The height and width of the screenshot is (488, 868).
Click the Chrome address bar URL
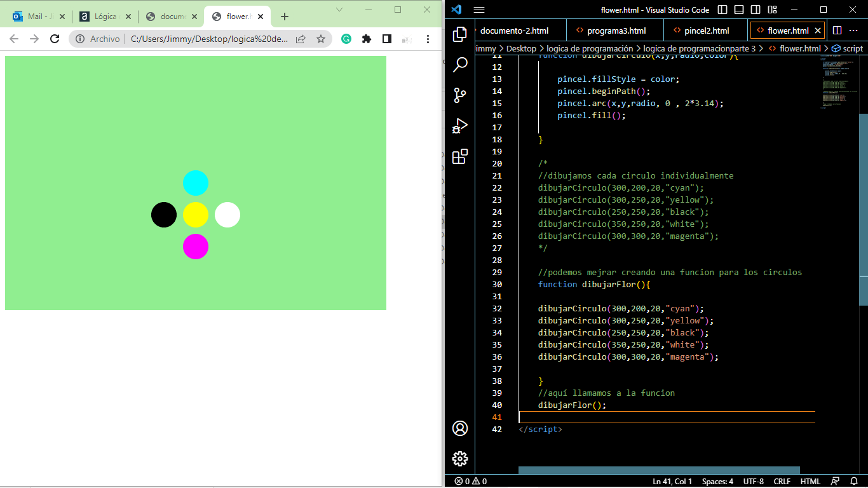pos(209,39)
